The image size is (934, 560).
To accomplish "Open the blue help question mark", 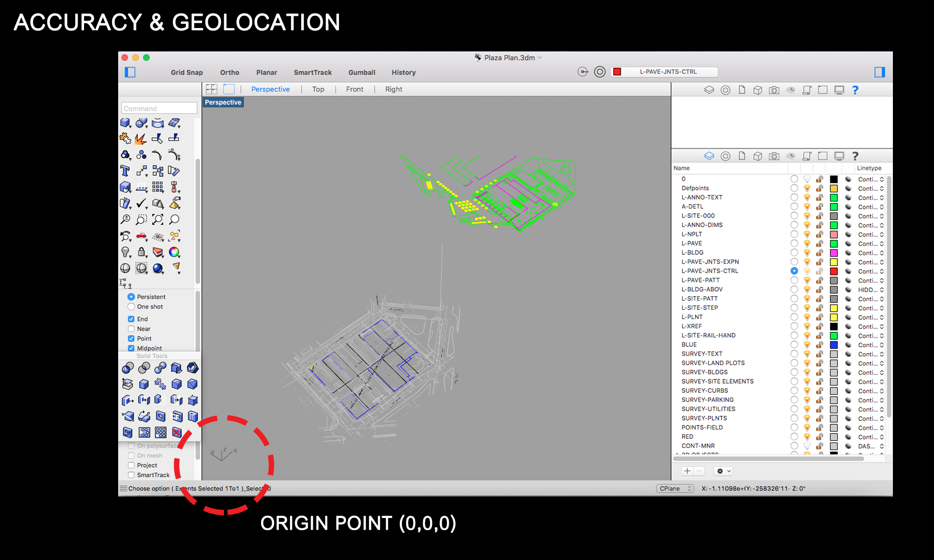I will point(855,90).
